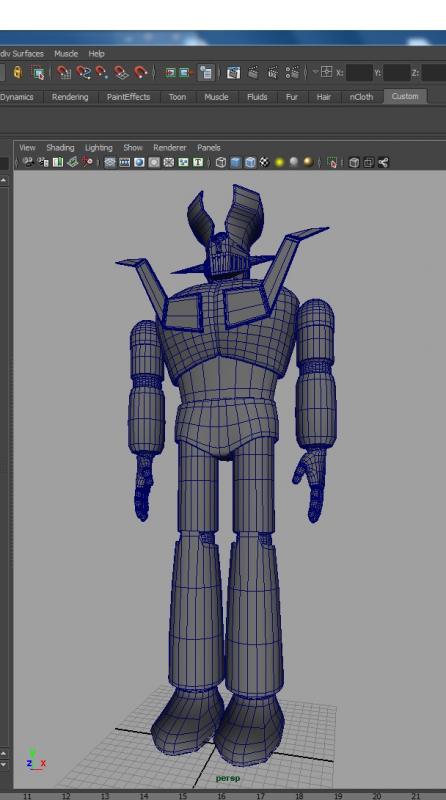Open the Muscle menu in menu bar
446x800 pixels.
coord(66,53)
